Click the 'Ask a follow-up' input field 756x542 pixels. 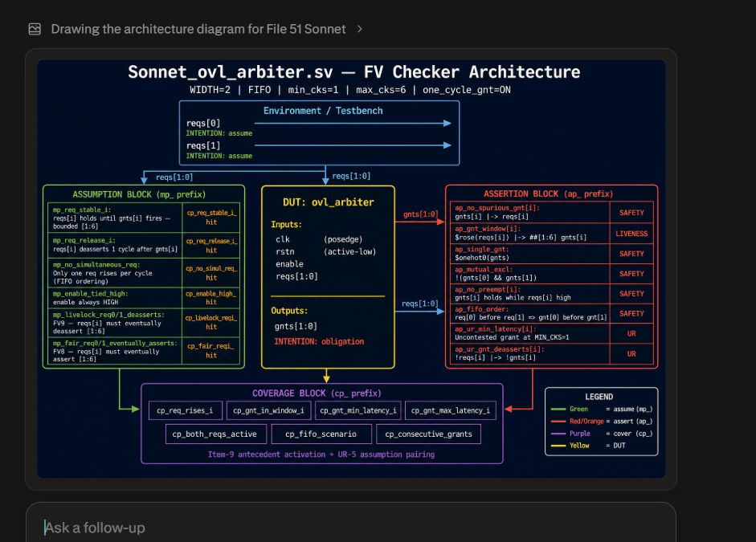pyautogui.click(x=351, y=528)
